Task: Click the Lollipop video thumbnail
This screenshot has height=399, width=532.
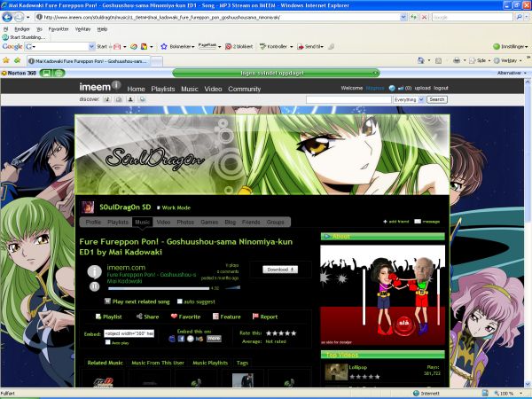Action: (336, 372)
